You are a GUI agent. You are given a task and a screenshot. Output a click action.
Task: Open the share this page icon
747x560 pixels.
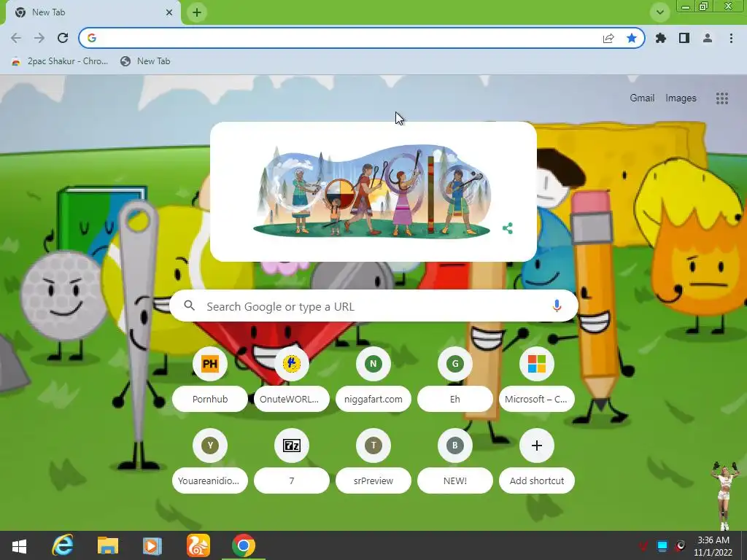point(608,38)
